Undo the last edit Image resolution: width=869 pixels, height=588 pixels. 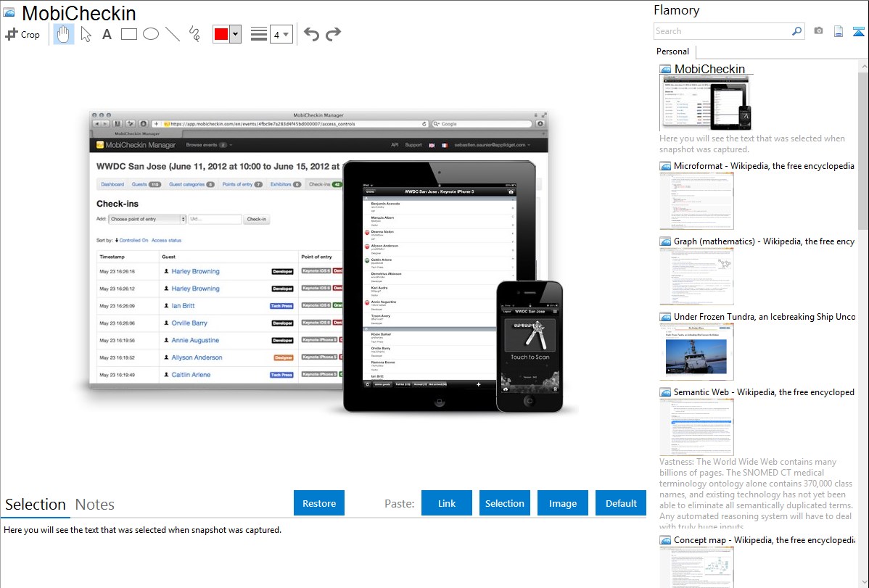(311, 34)
